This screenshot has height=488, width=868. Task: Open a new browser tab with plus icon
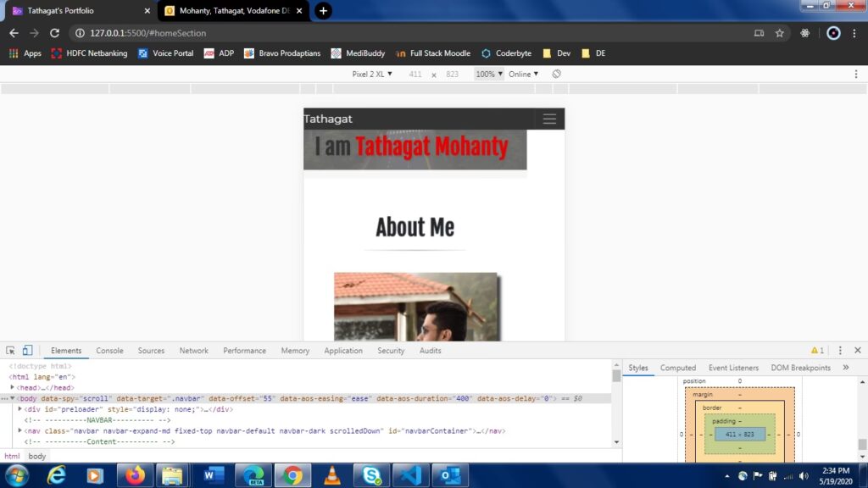(x=323, y=11)
